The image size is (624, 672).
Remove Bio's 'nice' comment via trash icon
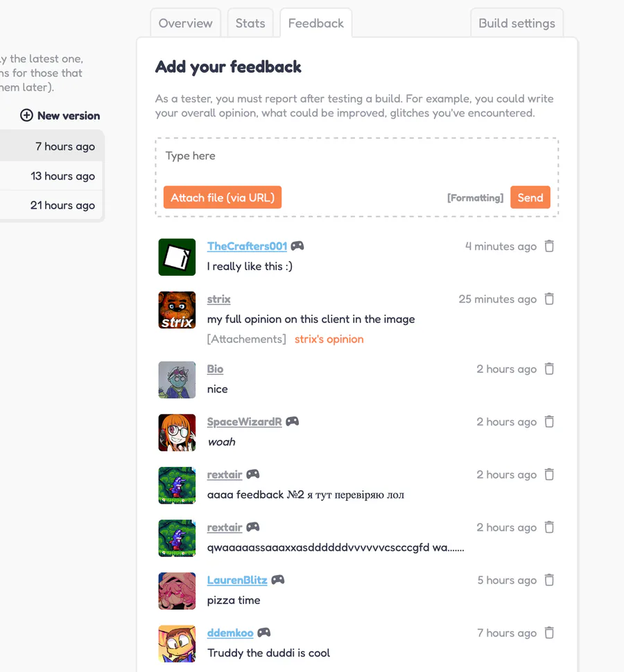pyautogui.click(x=549, y=369)
